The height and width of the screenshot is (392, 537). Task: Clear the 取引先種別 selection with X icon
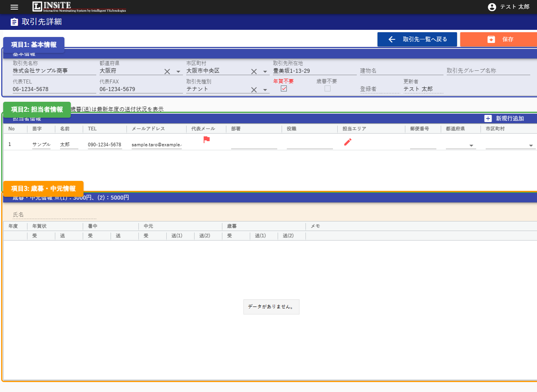[254, 90]
